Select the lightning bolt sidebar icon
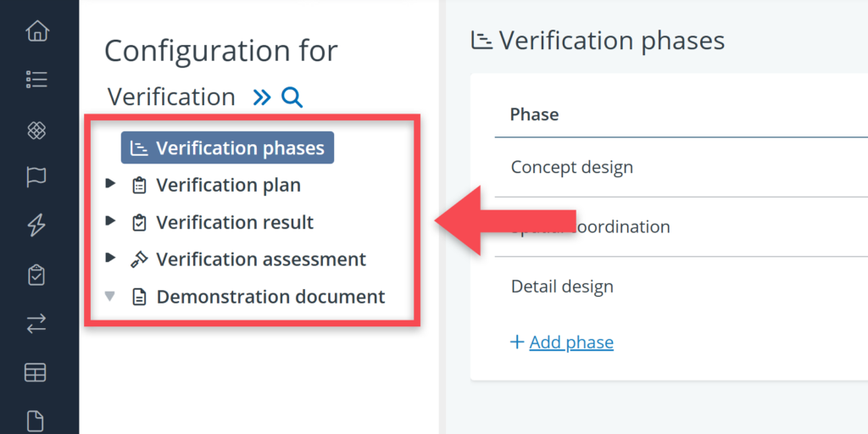868x434 pixels. [37, 225]
